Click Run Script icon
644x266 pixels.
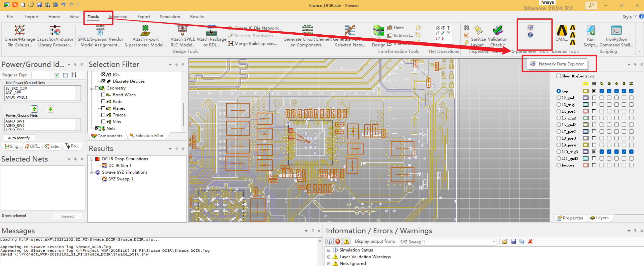pos(591,36)
